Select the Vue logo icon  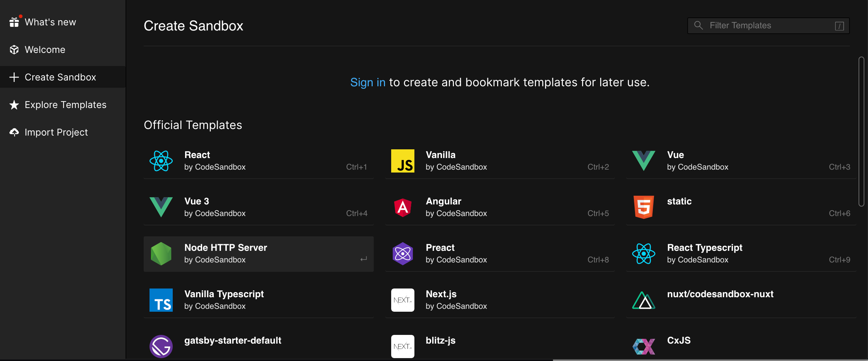point(644,161)
